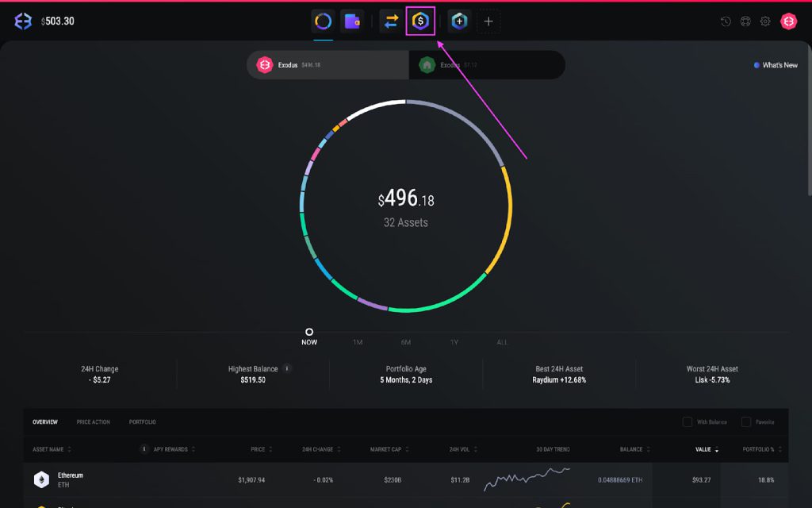
Task: Click the info icon beside APY Rewards
Action: 144,449
